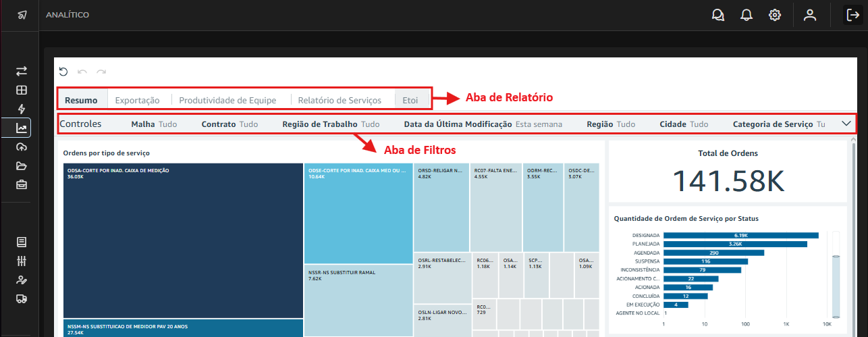Open the cloud upload sidebar icon
The width and height of the screenshot is (868, 337).
[22, 147]
